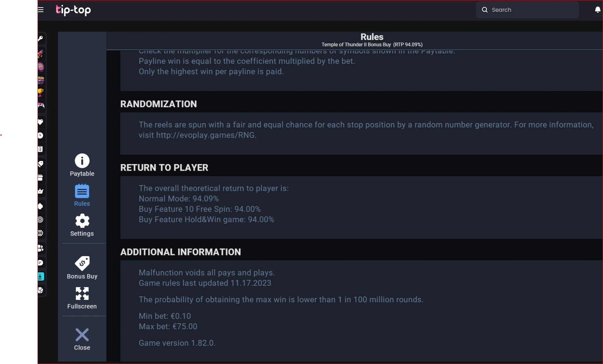The width and height of the screenshot is (603, 364).
Task: Focus the Search input field
Action: pos(527,10)
